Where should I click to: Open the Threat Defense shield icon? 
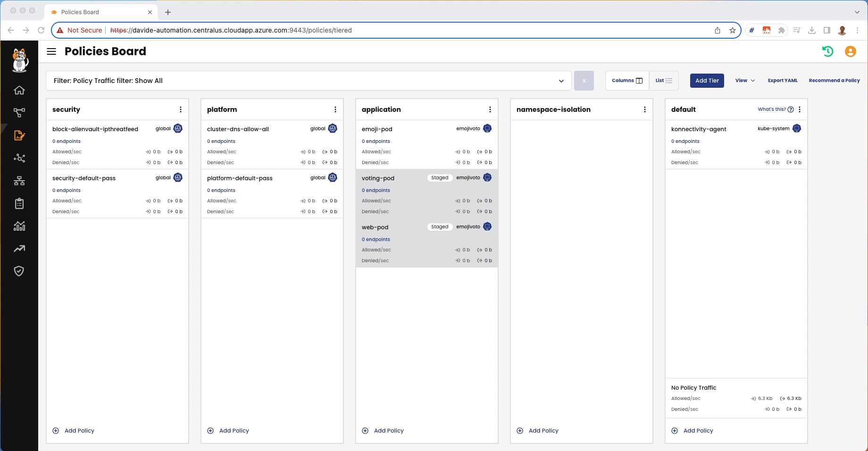(19, 271)
